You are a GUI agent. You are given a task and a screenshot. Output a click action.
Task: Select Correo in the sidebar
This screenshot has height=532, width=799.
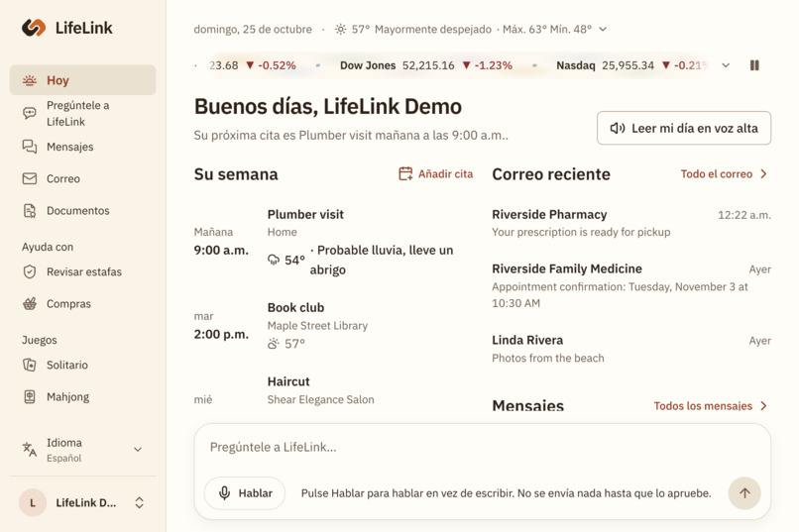[82, 178]
